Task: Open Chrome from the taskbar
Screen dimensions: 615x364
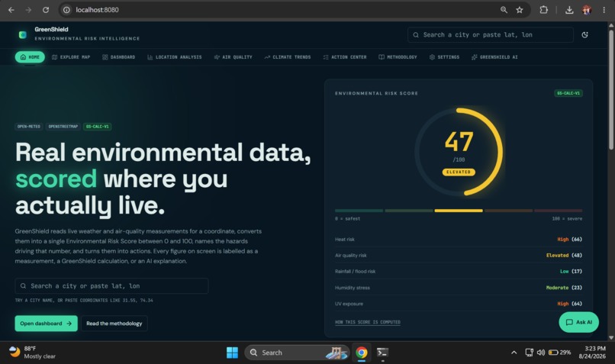Action: tap(362, 353)
